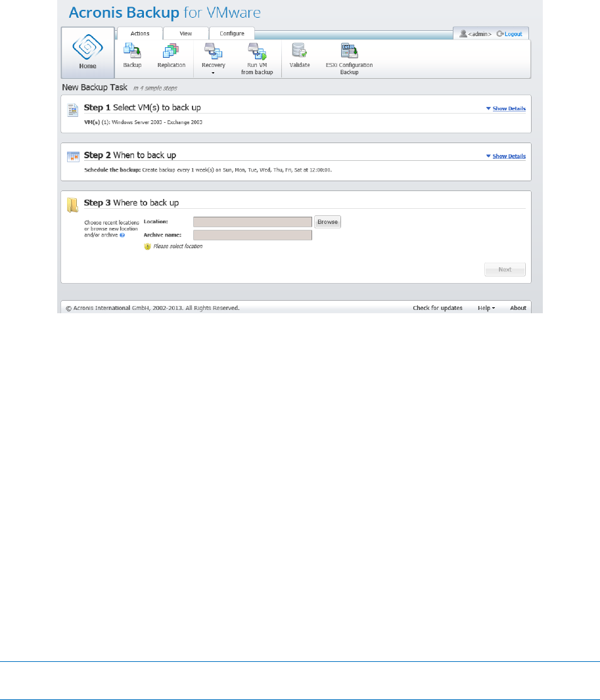Switch to the View tab
Image resolution: width=600 pixels, height=700 pixels.
pos(186,33)
